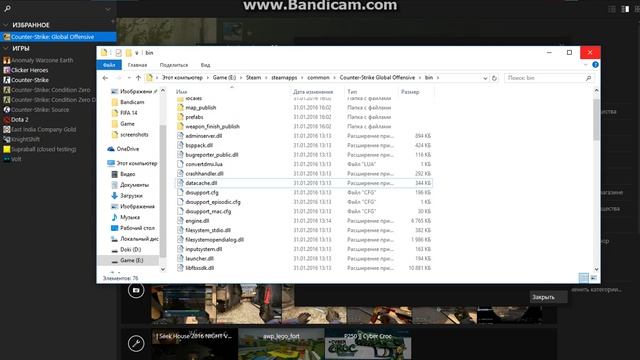Screen dimensions: 640x360
Task: Select Steam in the address path
Action: (253, 78)
